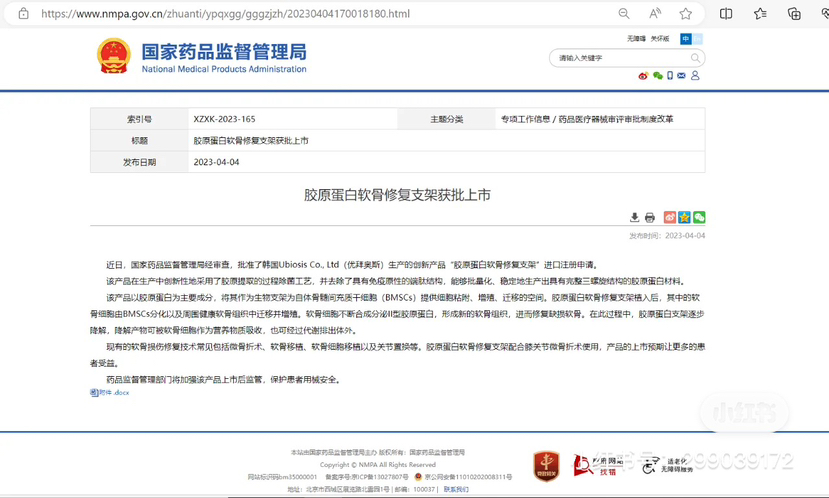Click the 关怀版 care-mode link
829x498 pixels.
(x=660, y=39)
